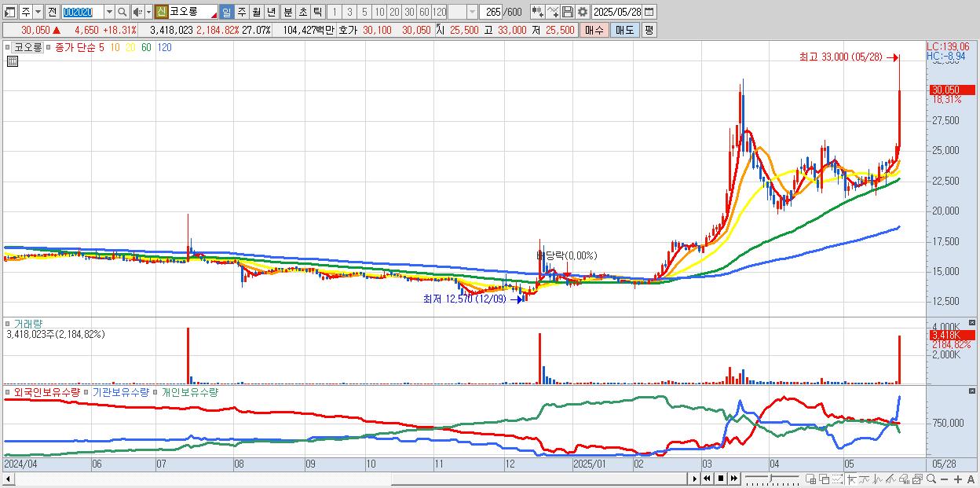Select the second 초 period button
Viewport: 980px width, 488px height.
point(302,12)
